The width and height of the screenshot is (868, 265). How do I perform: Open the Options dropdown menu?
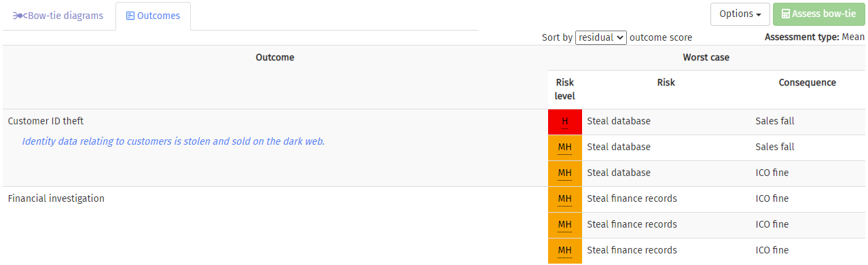740,14
